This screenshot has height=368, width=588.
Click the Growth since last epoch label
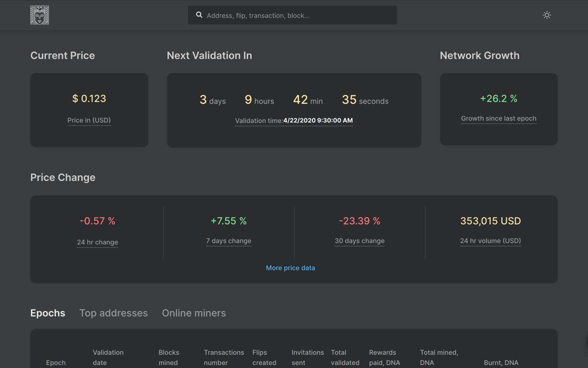coord(498,118)
